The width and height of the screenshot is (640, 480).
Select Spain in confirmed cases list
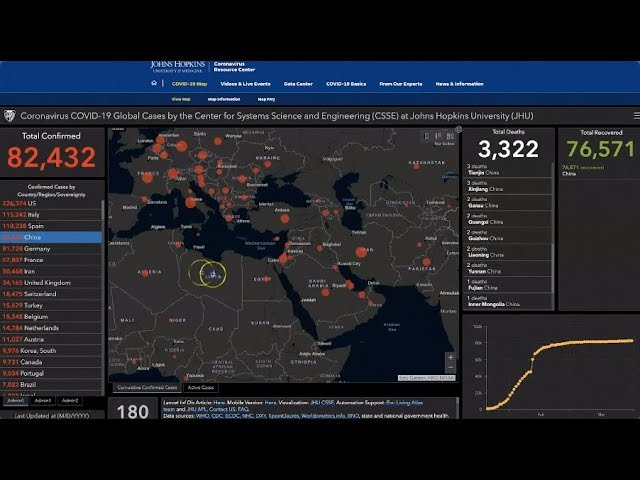[x=51, y=226]
